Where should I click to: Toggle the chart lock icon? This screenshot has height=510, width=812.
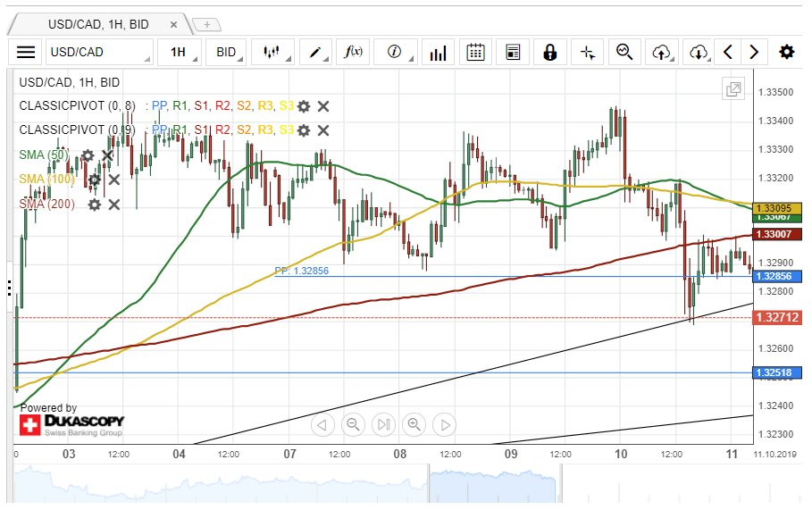549,52
